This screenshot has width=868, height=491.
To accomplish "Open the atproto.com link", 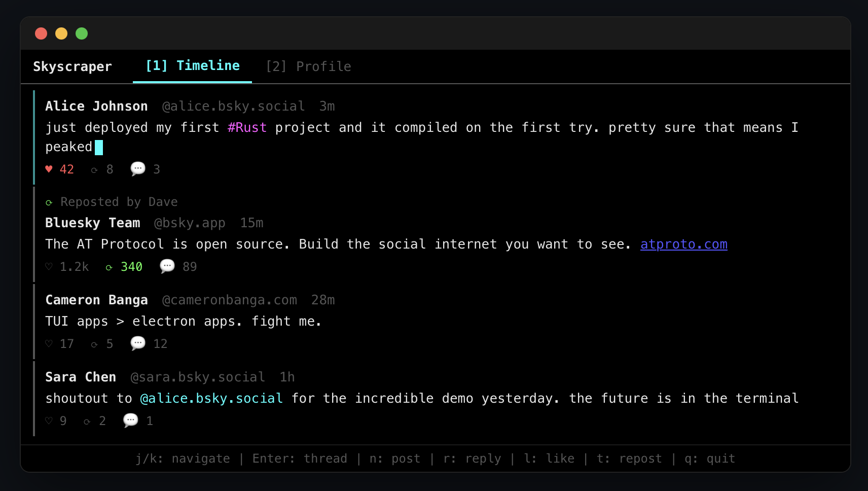I will (x=683, y=244).
